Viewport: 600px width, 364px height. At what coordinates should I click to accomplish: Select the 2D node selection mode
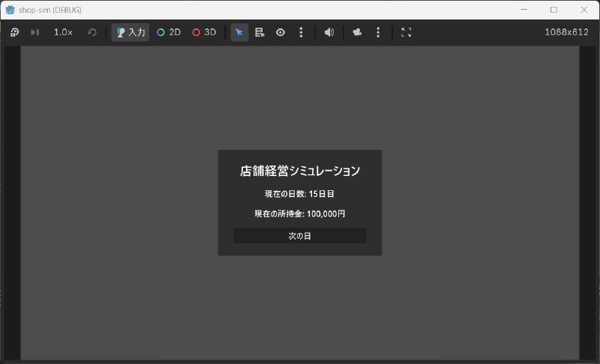169,32
